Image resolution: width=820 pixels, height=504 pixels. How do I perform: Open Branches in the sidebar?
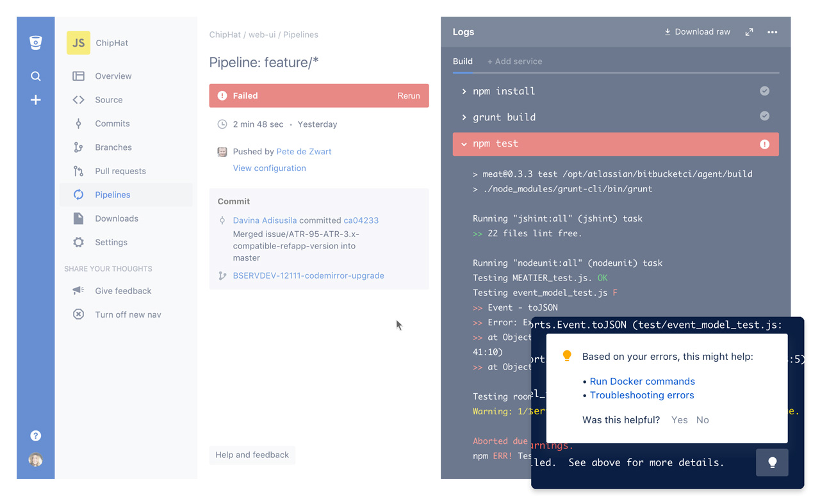pos(113,147)
